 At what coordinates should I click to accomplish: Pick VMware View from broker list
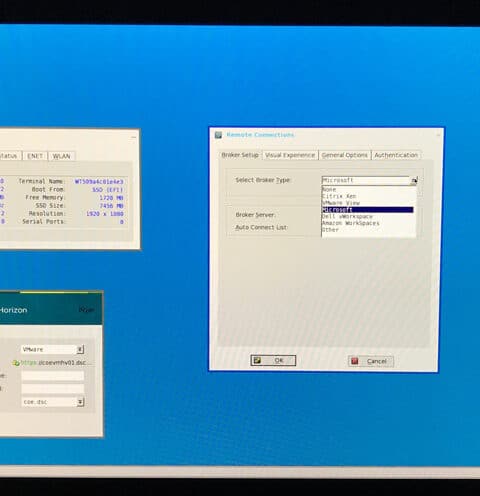[x=341, y=203]
